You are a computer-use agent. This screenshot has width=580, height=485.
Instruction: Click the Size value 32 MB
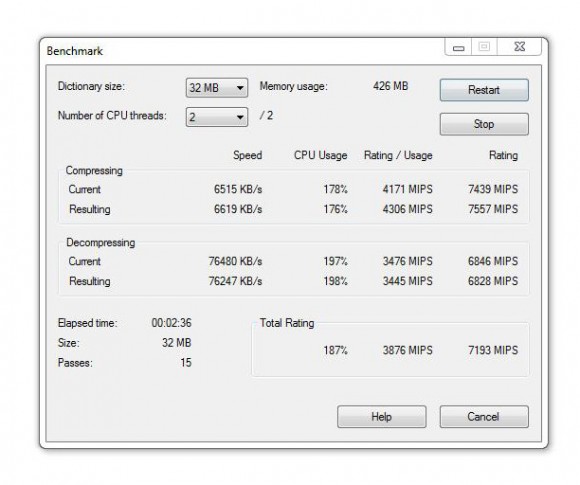pos(176,343)
